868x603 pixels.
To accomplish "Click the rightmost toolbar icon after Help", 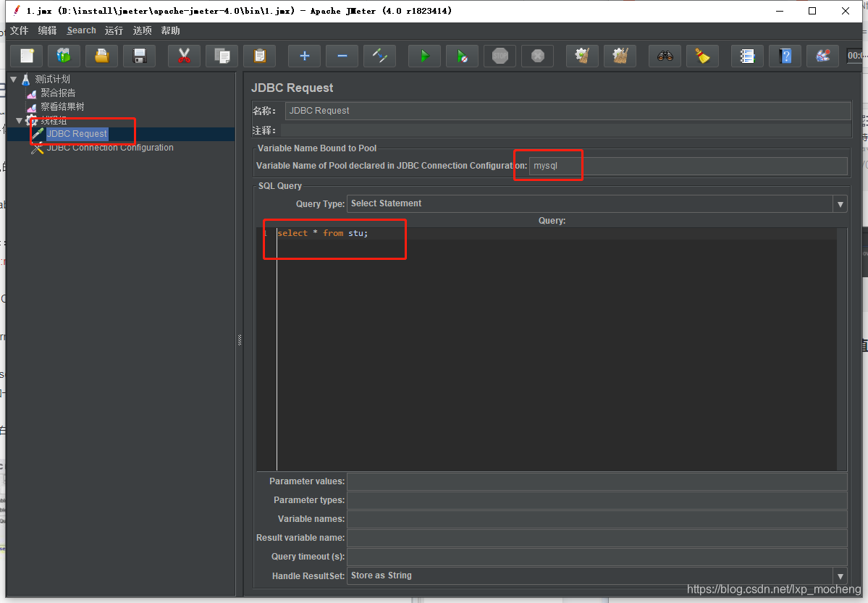I will (x=822, y=56).
